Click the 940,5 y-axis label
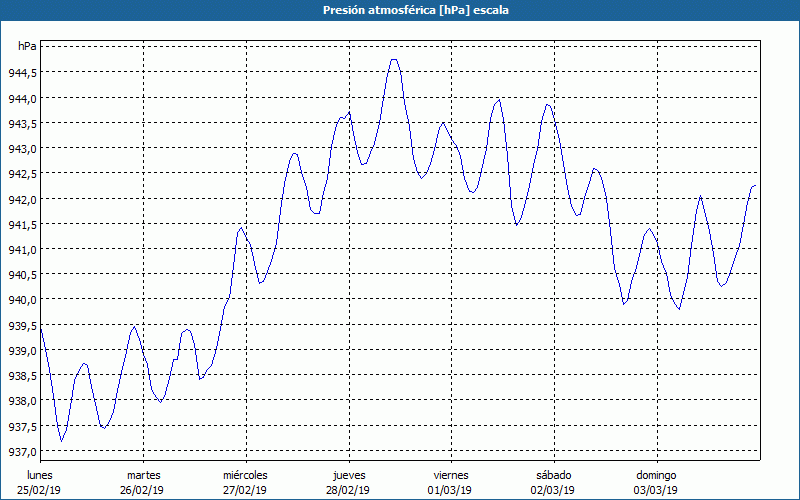Screen dimensions: 800x500 (x=22, y=274)
